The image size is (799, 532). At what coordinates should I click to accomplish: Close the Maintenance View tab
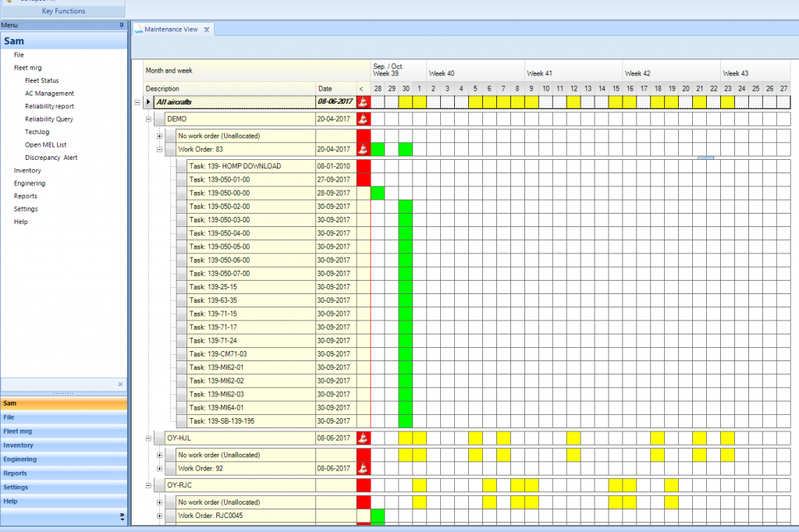pos(206,30)
